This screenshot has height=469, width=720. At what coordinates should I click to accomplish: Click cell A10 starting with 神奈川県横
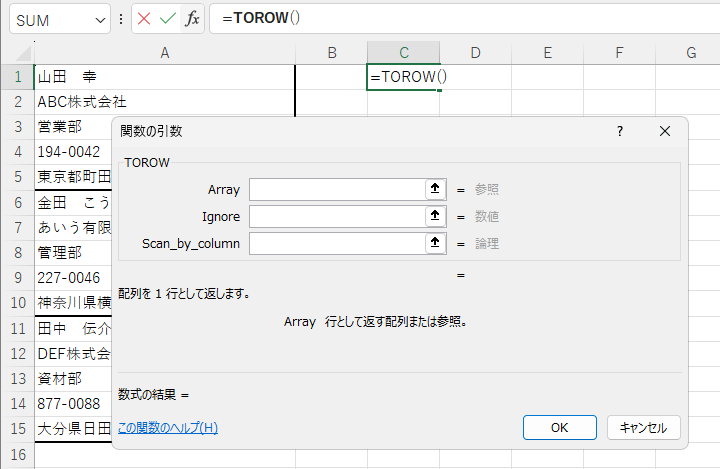point(73,303)
